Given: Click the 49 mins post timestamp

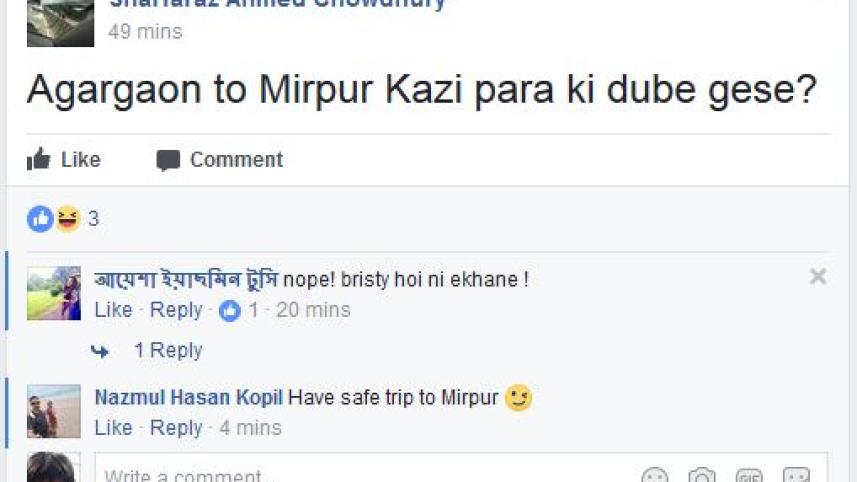Looking at the screenshot, I should pos(145,32).
